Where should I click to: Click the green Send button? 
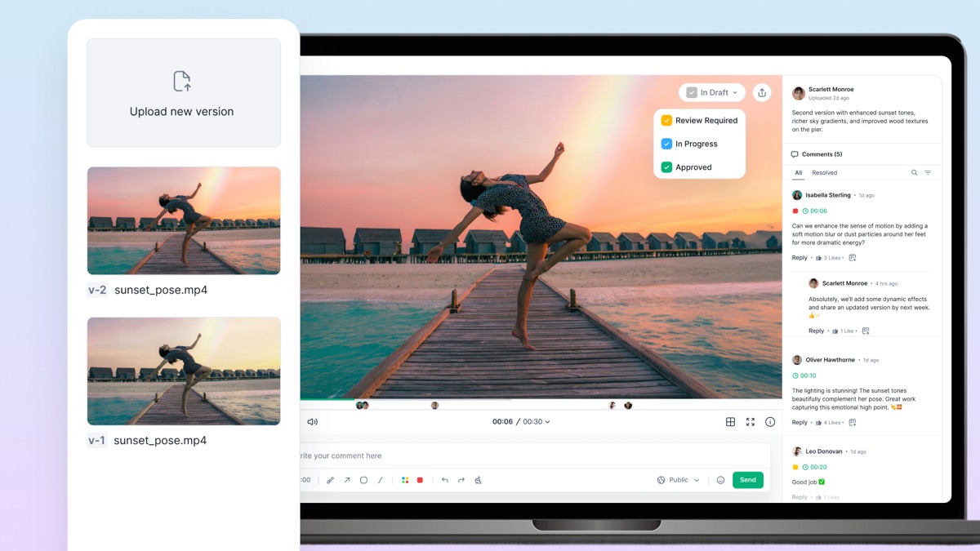[748, 480]
